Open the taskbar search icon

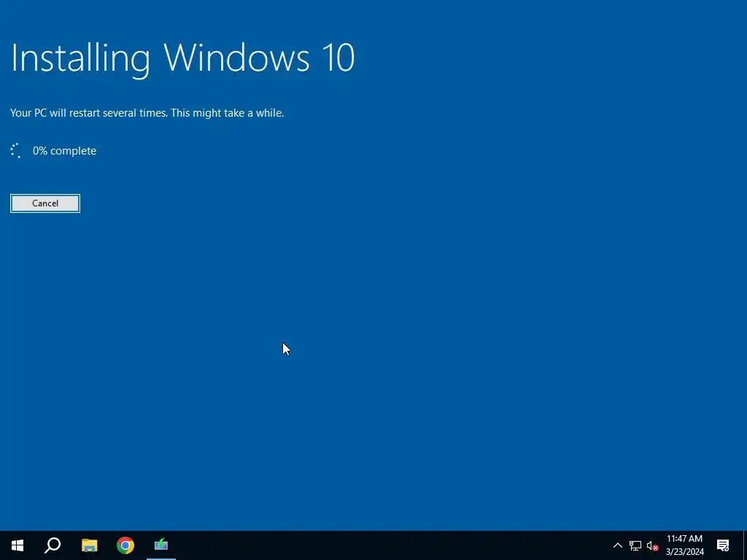coord(53,545)
